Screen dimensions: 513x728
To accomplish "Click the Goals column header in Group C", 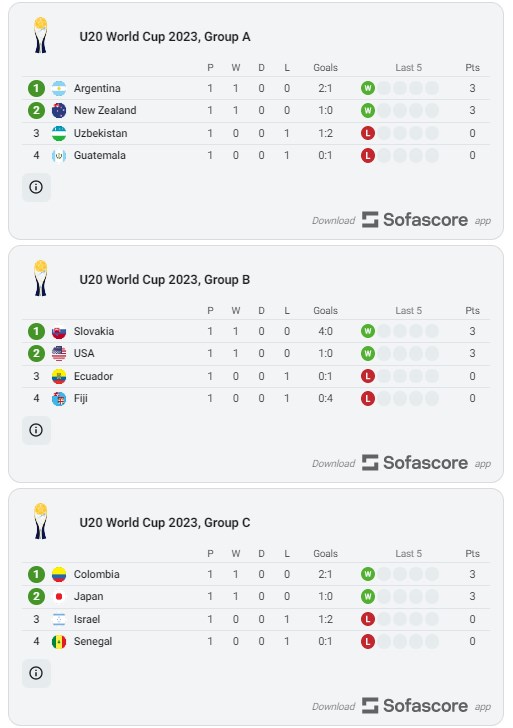I will tap(325, 553).
